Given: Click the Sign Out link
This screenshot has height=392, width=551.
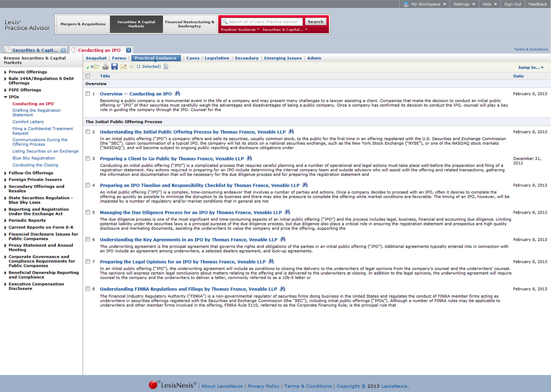Looking at the screenshot, I should (x=513, y=4).
